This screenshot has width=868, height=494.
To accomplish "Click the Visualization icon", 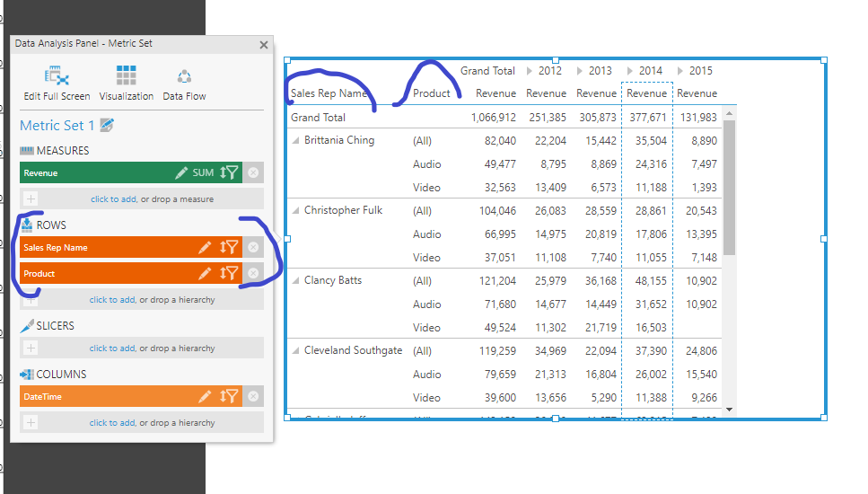I will point(127,82).
